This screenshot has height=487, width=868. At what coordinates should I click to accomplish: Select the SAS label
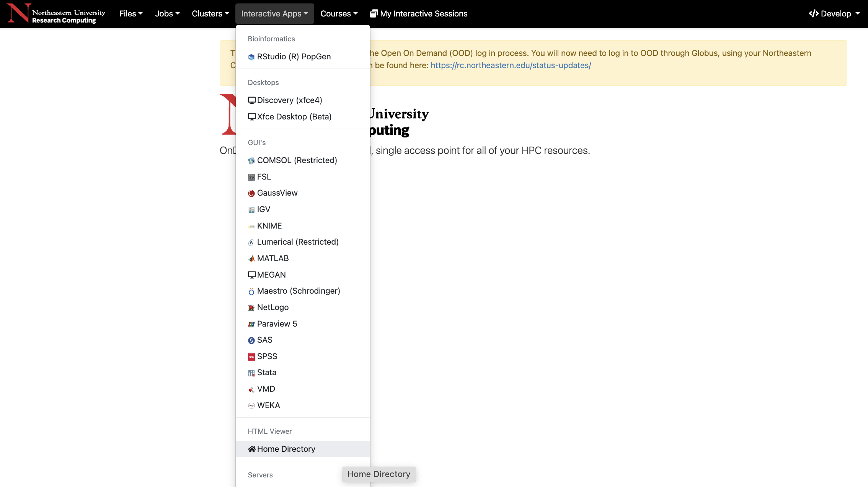pos(265,340)
